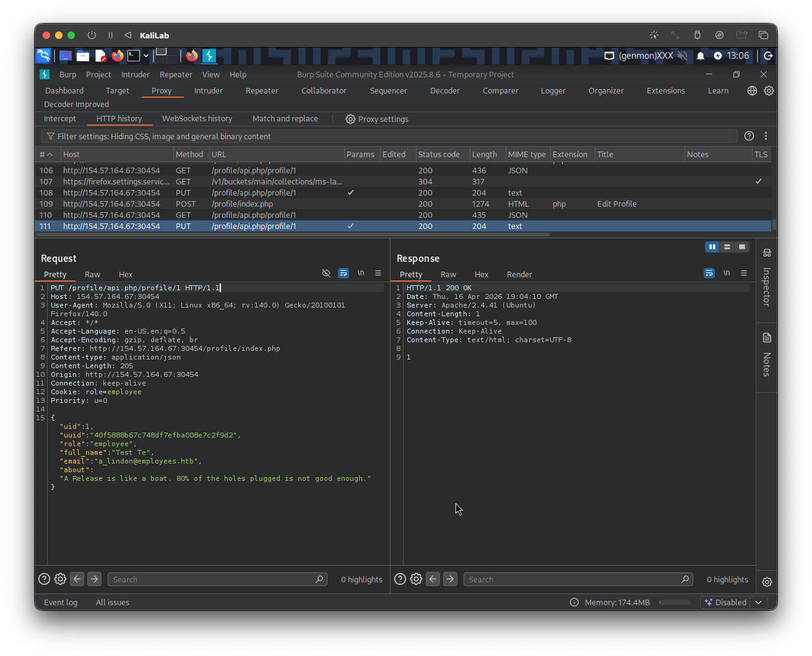Open Request search settings gear
Screen dimensions: 812x656
(x=60, y=579)
